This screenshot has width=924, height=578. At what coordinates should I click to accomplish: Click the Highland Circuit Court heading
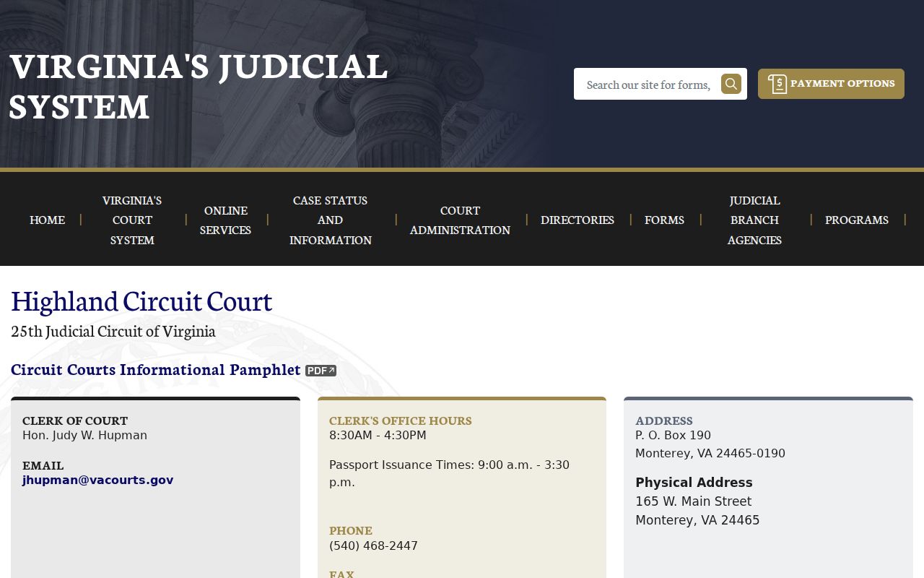pos(141,301)
